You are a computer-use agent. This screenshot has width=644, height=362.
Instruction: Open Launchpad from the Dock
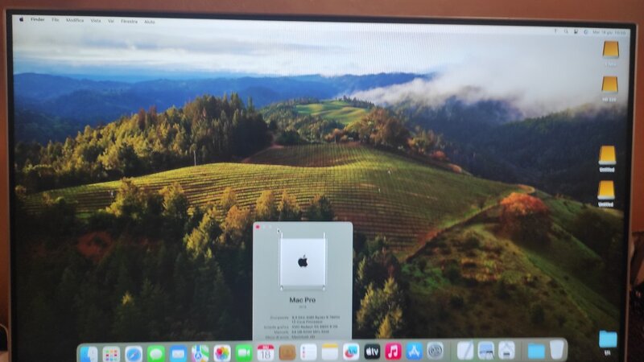pyautogui.click(x=111, y=354)
